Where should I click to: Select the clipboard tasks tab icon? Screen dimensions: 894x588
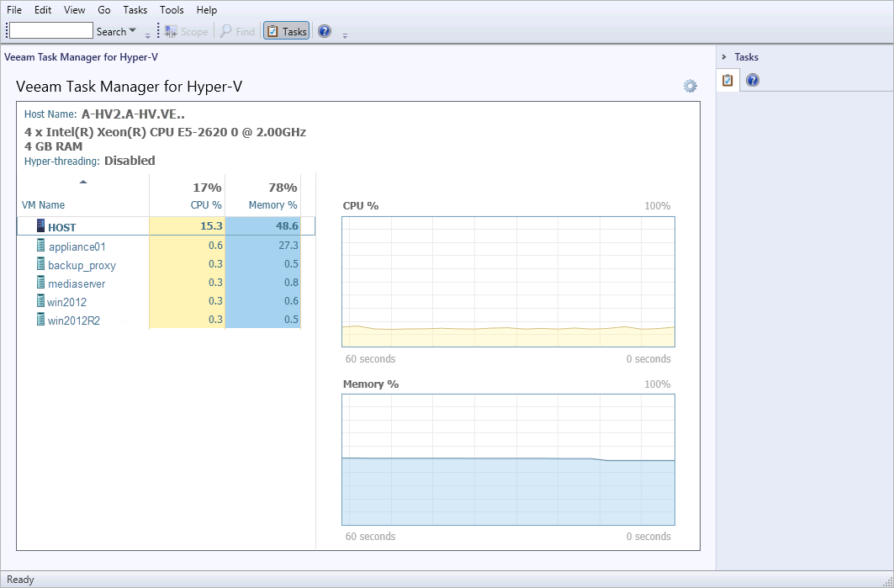(x=727, y=81)
